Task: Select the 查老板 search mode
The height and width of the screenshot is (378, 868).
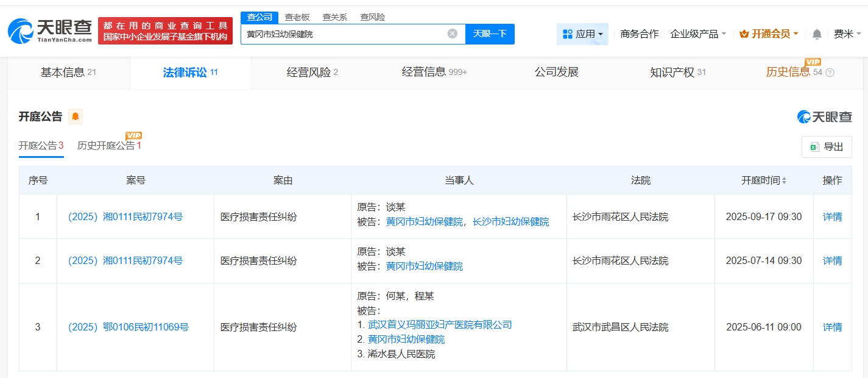Action: [x=297, y=17]
